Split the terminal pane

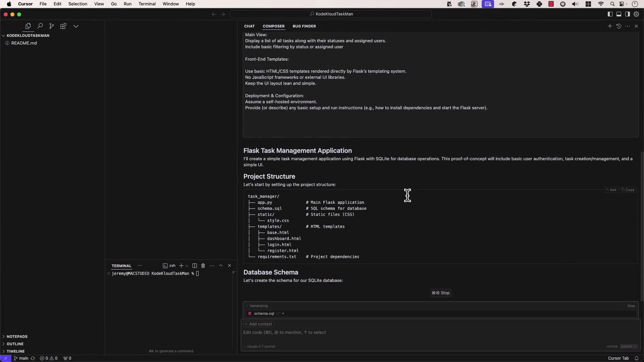pos(195,266)
